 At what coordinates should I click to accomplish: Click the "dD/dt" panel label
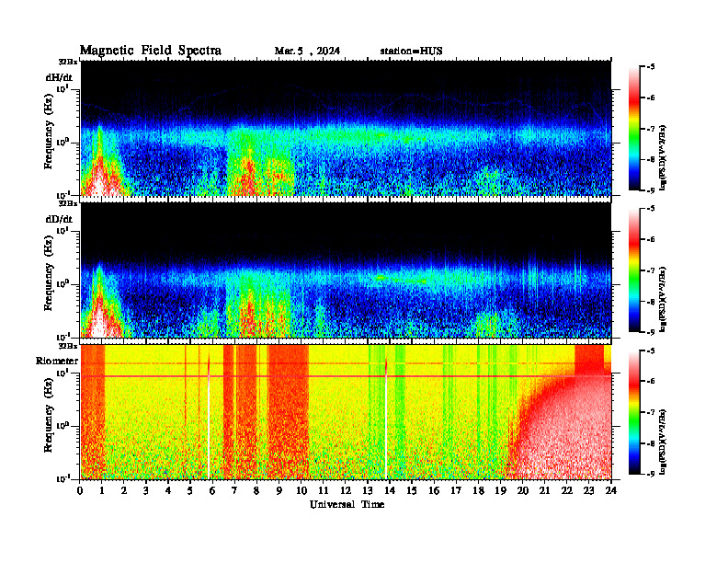59,219
